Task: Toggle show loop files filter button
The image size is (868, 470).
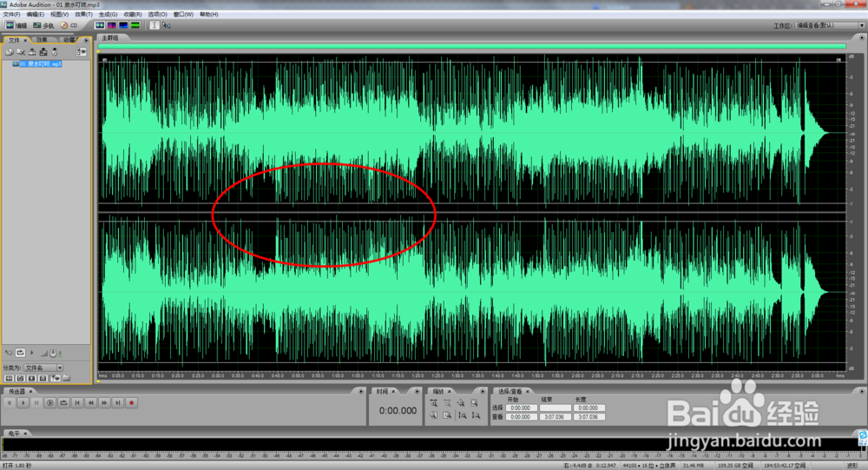Action: [x=21, y=378]
